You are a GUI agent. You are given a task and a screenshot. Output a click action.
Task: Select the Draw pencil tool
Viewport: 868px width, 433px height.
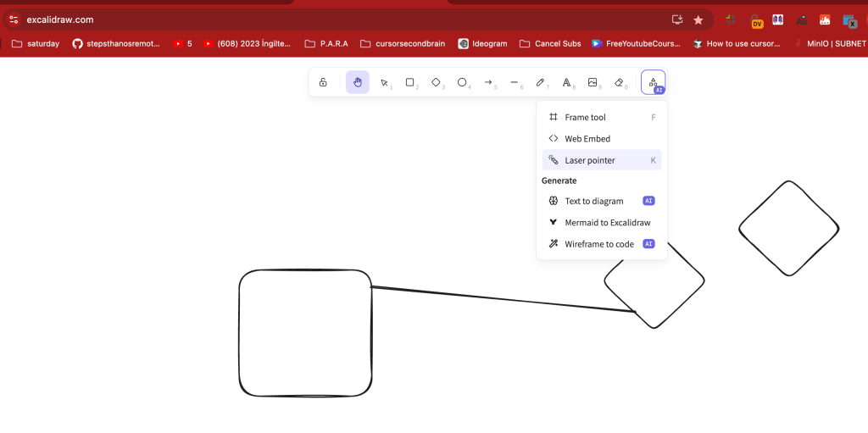pos(540,82)
